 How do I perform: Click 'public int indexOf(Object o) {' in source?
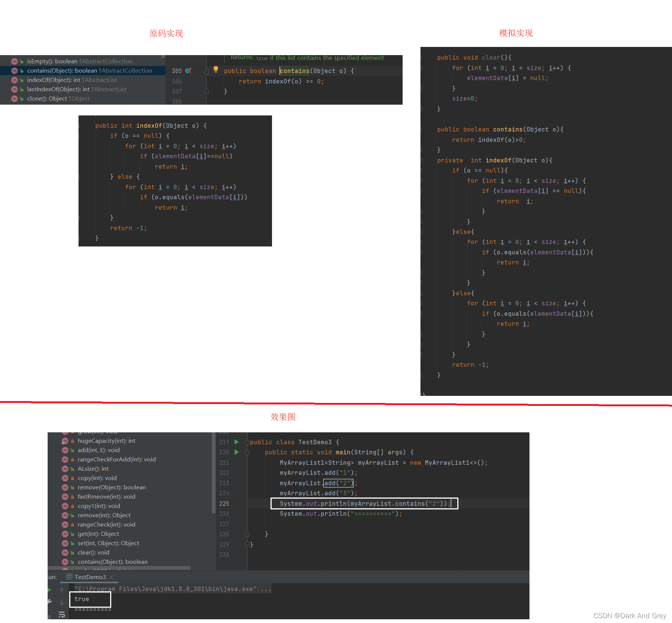point(151,126)
